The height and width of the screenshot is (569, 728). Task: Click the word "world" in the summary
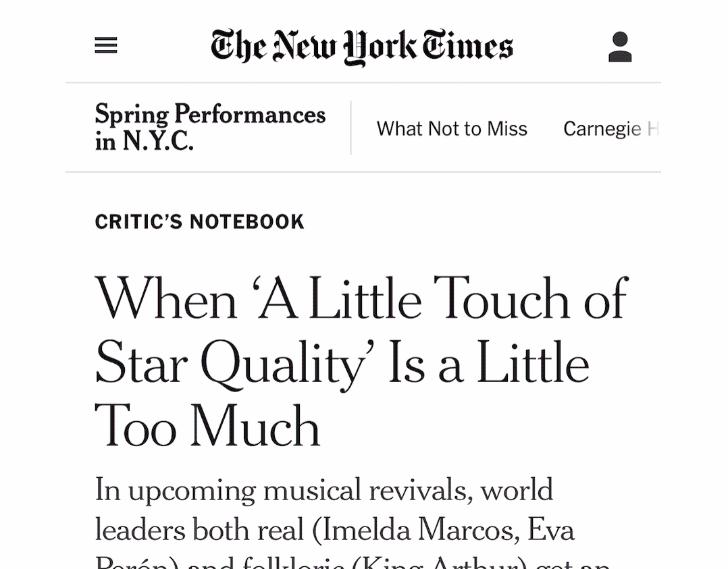pyautogui.click(x=517, y=489)
